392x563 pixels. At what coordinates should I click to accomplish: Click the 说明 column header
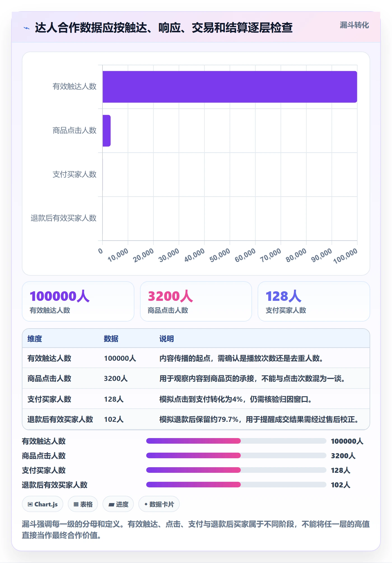[167, 339]
